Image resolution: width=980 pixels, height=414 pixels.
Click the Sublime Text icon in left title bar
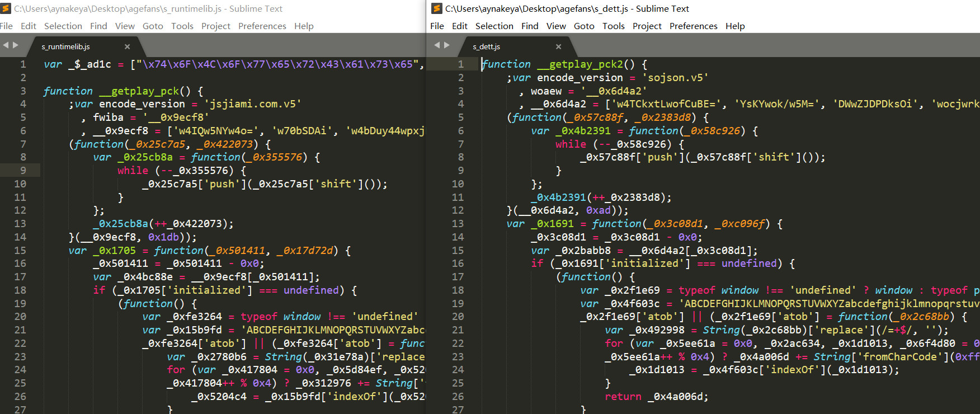click(6, 8)
